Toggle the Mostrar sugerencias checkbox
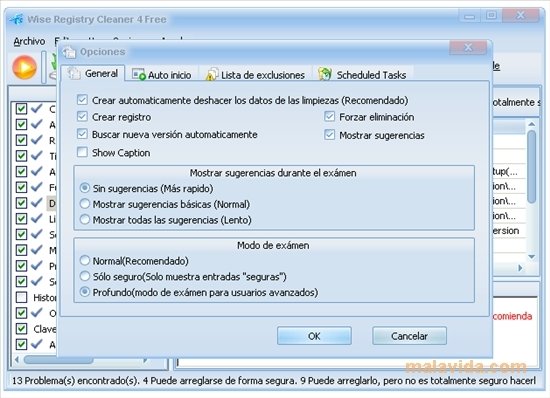The height and width of the screenshot is (398, 550). (x=329, y=135)
